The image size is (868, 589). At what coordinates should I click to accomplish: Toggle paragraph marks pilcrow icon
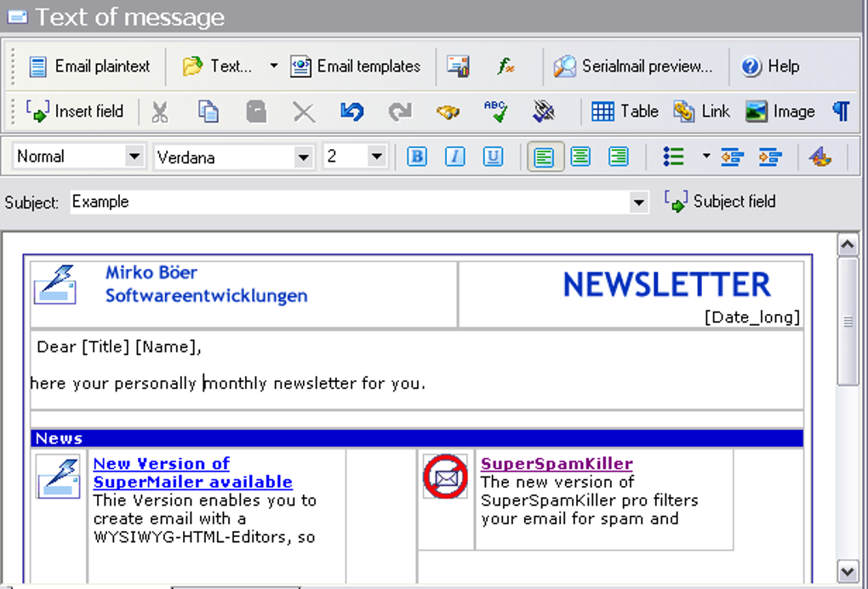(x=841, y=112)
